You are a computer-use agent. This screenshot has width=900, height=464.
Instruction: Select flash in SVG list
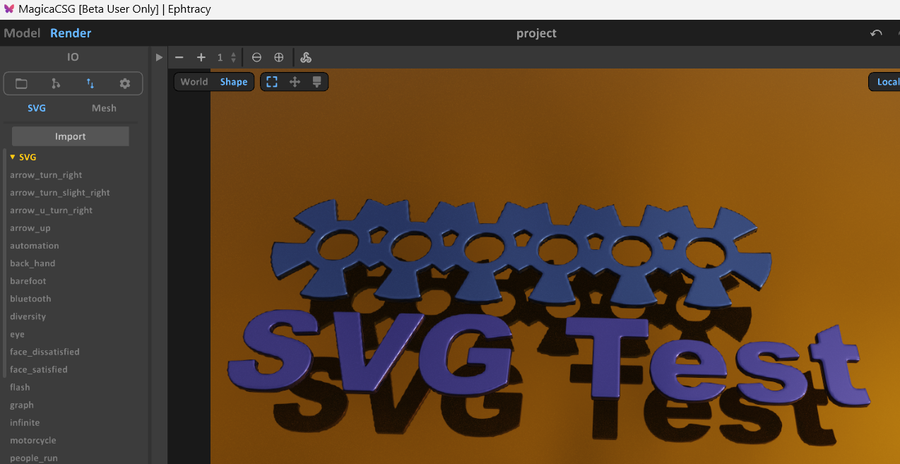(20, 387)
